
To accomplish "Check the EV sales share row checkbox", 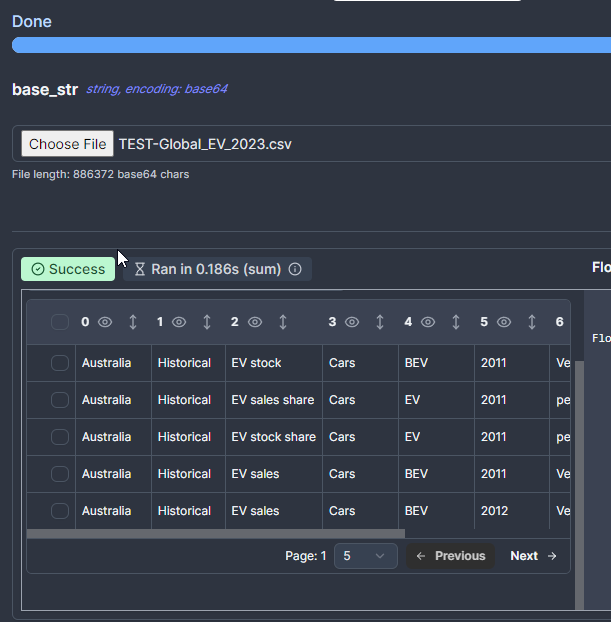I will [x=60, y=400].
